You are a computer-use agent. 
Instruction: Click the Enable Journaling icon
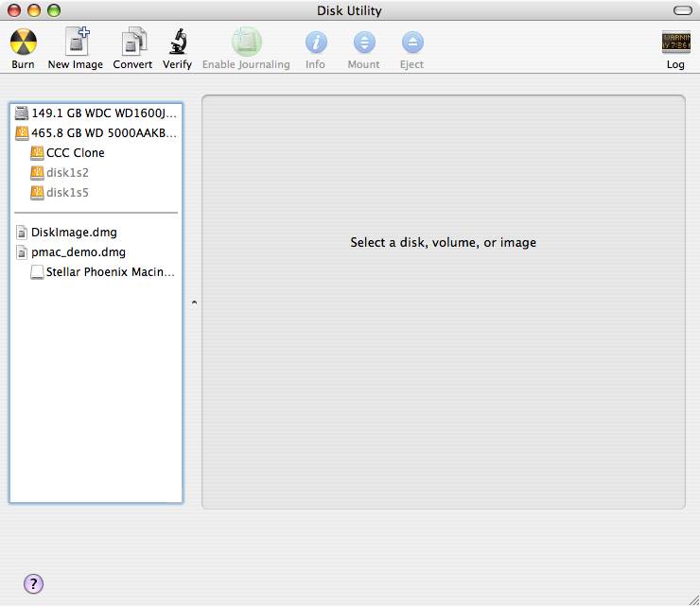click(x=246, y=42)
